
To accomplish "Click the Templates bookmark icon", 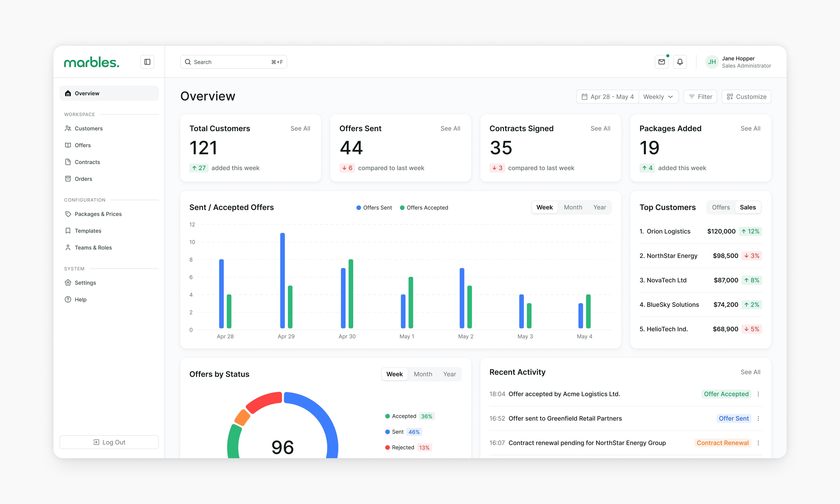I will [x=68, y=231].
